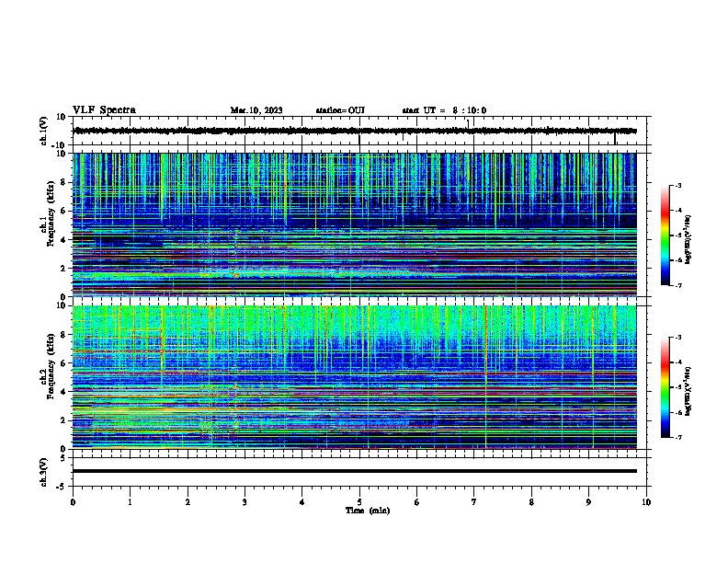Viewport: 728px width, 563px height.
Task: Click the "-3" label on ch.1 color scale
Action: click(678, 186)
